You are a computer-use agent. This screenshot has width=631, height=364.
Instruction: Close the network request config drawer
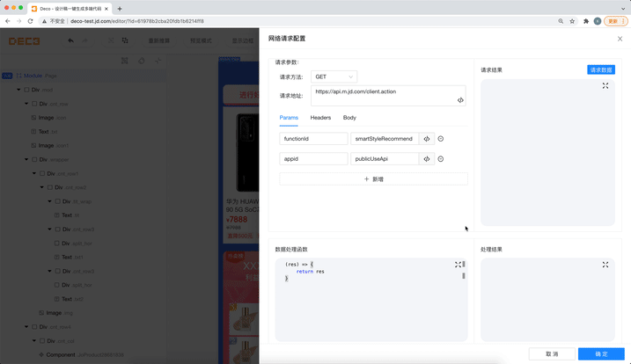click(x=620, y=39)
